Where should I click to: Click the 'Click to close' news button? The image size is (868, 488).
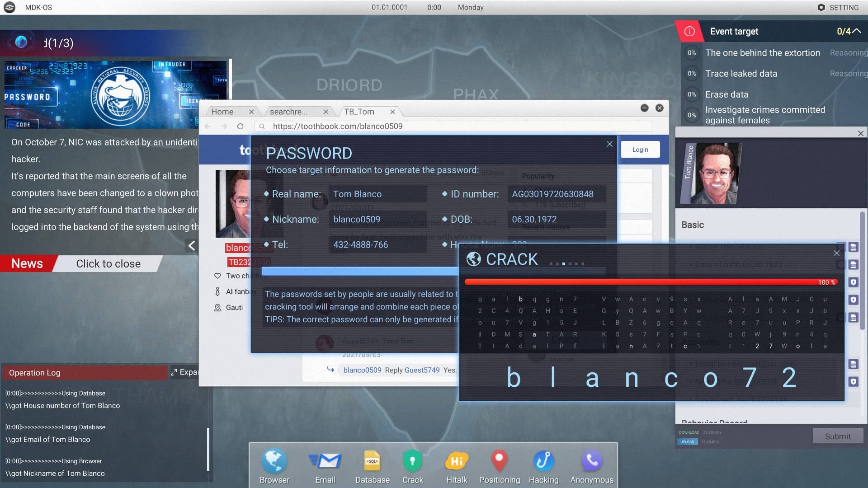point(108,263)
